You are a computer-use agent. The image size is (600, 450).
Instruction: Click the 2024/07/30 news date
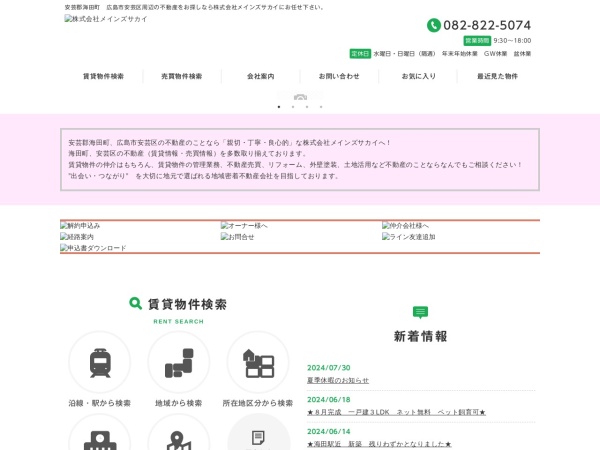(329, 368)
